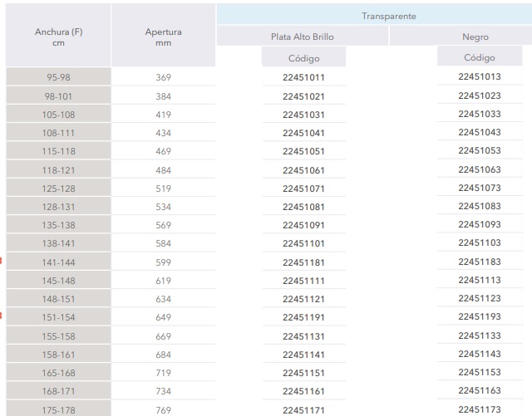The height and width of the screenshot is (416, 532).
Task: Click code 22451181
Action: 303,262
